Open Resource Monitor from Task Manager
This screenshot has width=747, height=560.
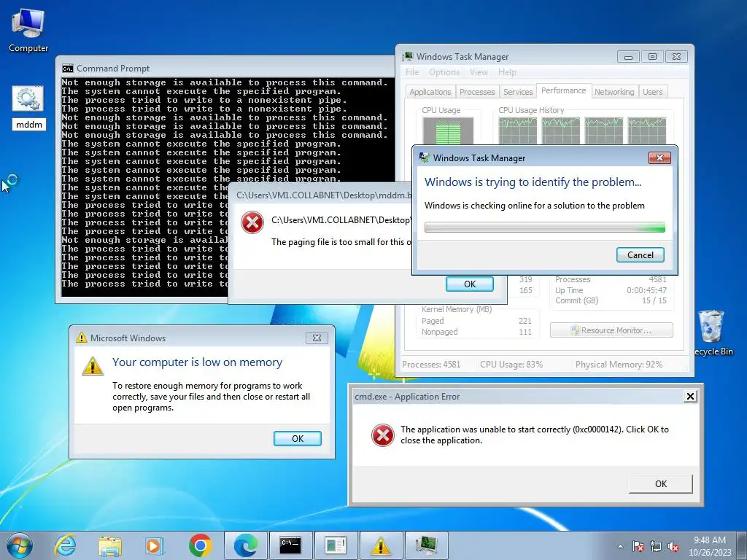click(611, 330)
